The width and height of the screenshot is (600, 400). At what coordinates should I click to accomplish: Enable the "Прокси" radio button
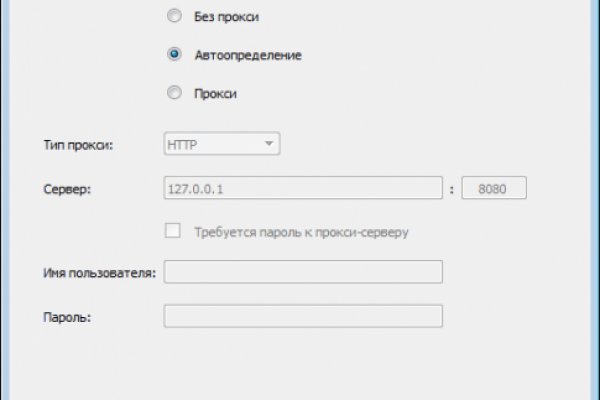[174, 94]
